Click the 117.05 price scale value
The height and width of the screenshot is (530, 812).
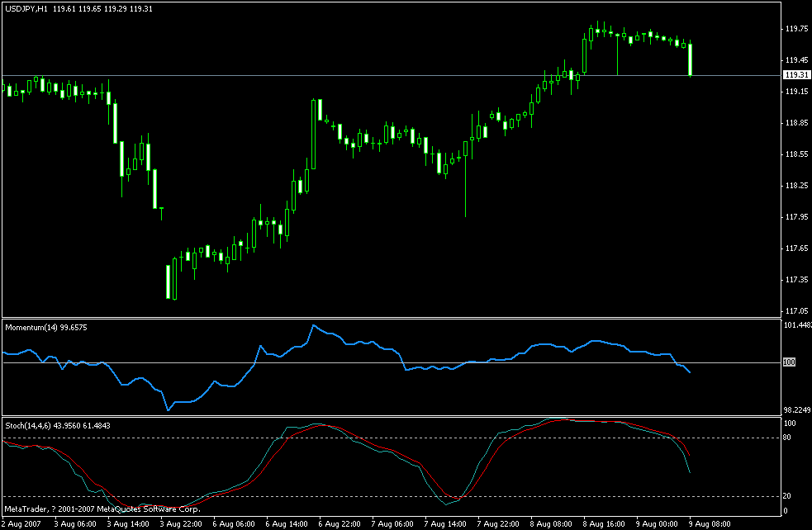click(x=798, y=310)
